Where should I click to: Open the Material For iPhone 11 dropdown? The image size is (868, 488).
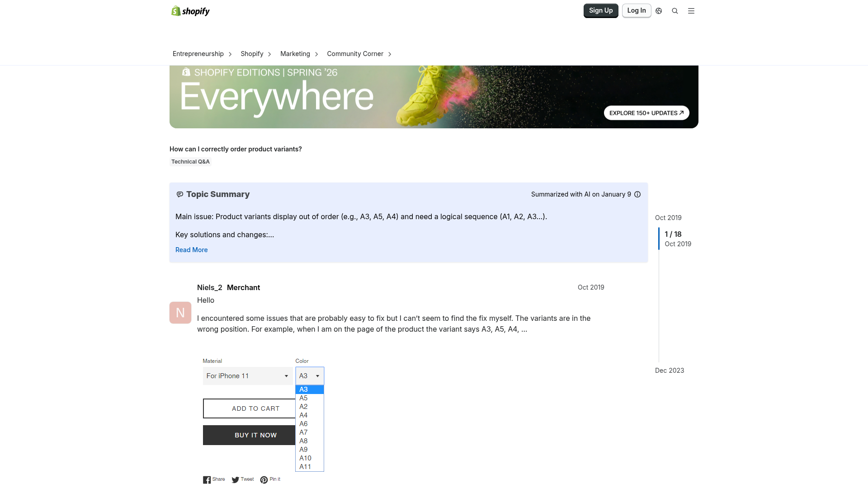click(x=248, y=376)
